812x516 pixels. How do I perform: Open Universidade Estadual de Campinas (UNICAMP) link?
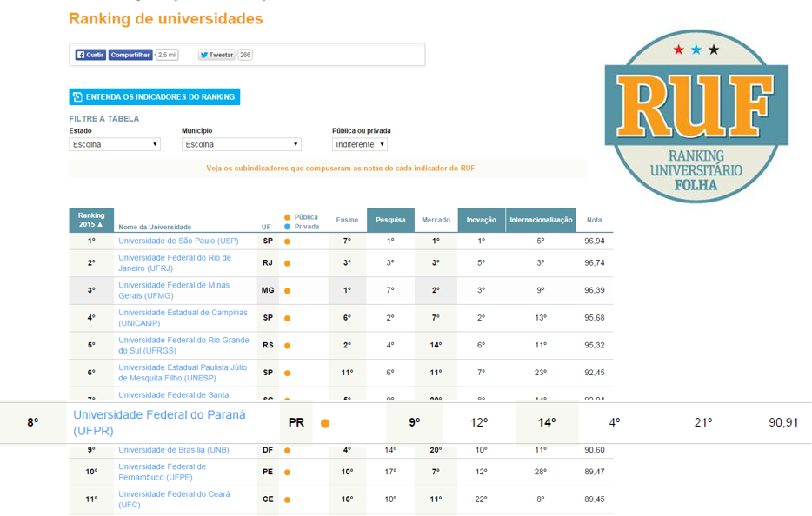(183, 318)
